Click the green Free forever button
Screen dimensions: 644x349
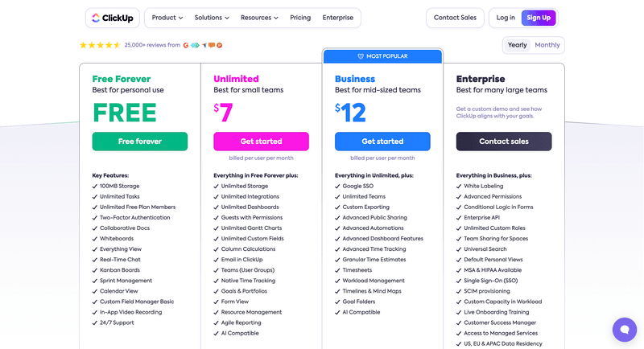coord(139,142)
